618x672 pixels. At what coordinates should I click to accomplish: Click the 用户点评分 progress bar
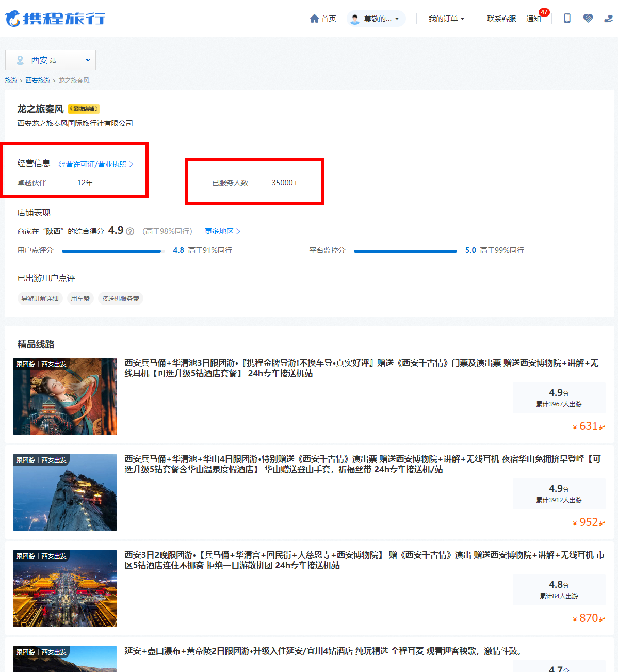(x=113, y=251)
